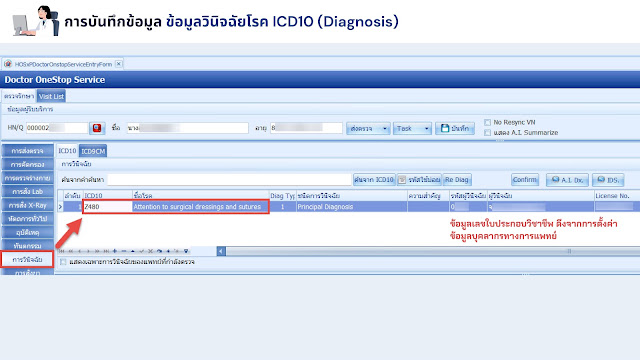This screenshot has height=360, width=640.
Task: Enable the No Resync VN checkbox
Action: [x=487, y=122]
